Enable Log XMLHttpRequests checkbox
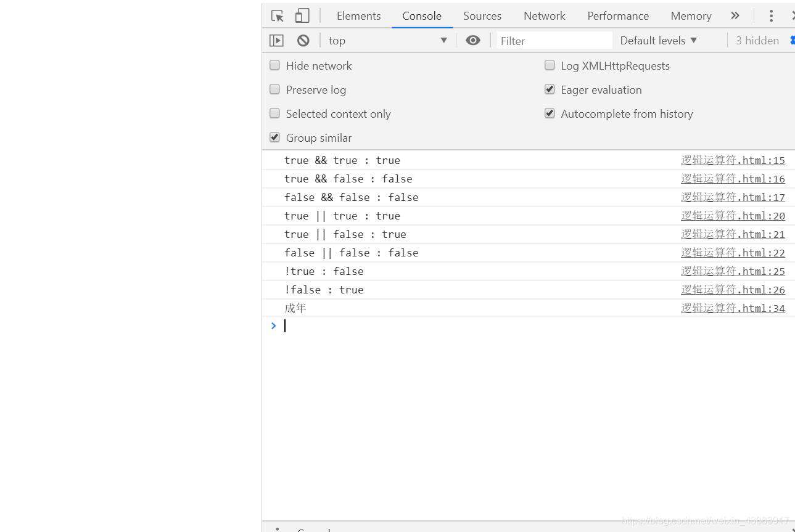 (550, 65)
